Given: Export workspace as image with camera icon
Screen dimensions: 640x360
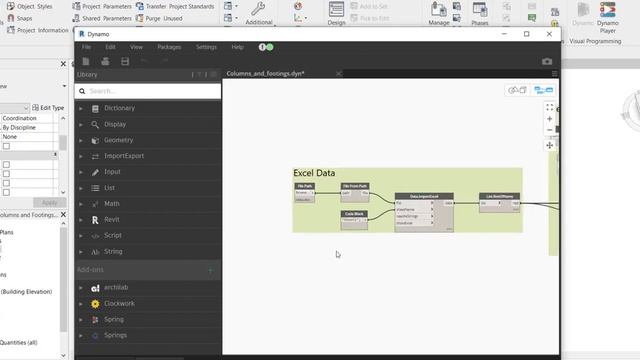Looking at the screenshot, I should pos(547,61).
